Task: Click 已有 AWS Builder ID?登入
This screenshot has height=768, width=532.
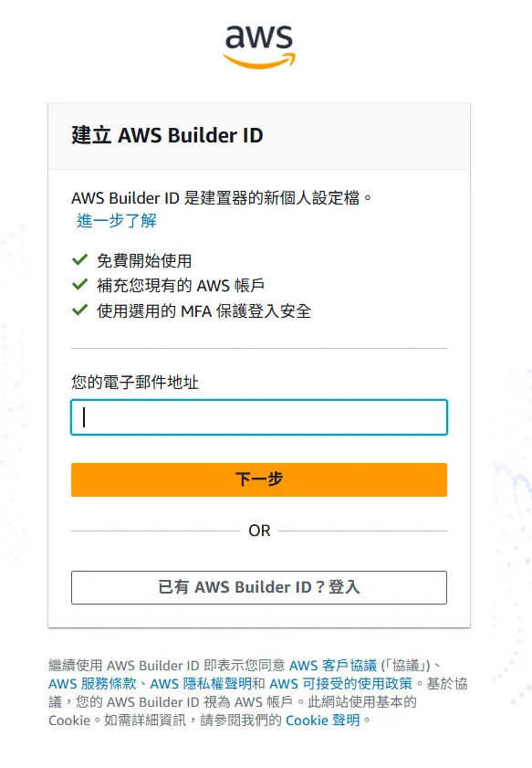Action: click(x=258, y=587)
